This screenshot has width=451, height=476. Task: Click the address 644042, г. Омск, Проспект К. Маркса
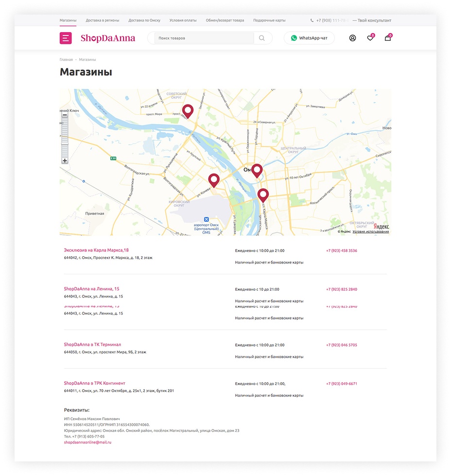click(x=108, y=258)
